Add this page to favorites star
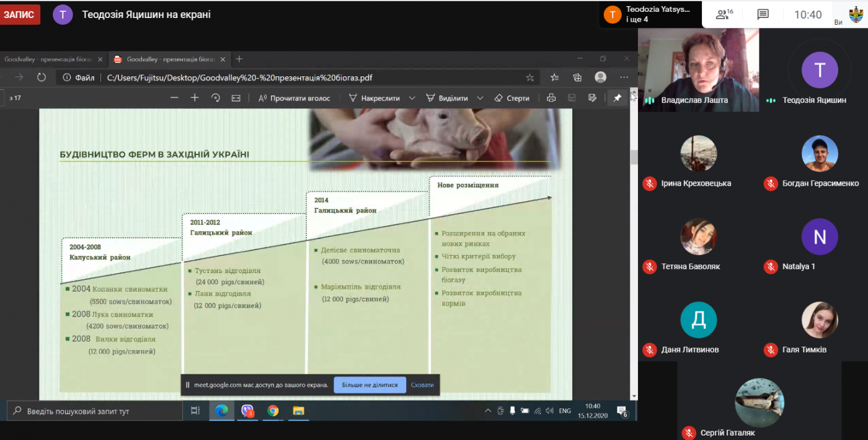868x440 pixels. [530, 78]
